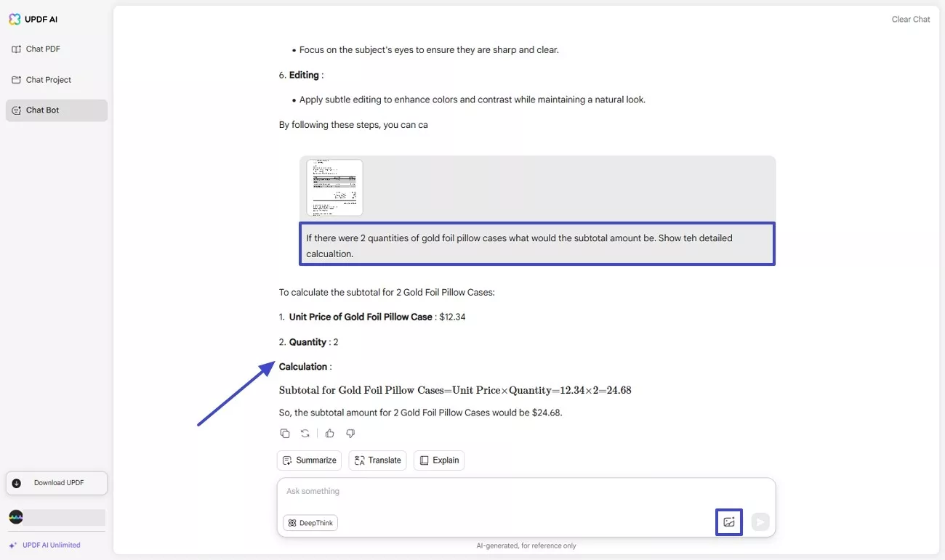Upload an image using the image icon
Image resolution: width=945 pixels, height=560 pixels.
click(x=729, y=522)
